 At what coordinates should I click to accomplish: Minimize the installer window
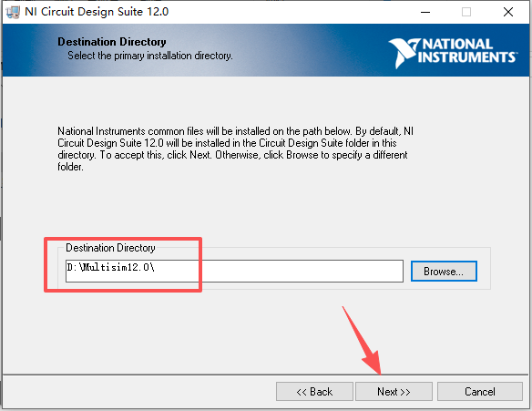click(x=425, y=12)
